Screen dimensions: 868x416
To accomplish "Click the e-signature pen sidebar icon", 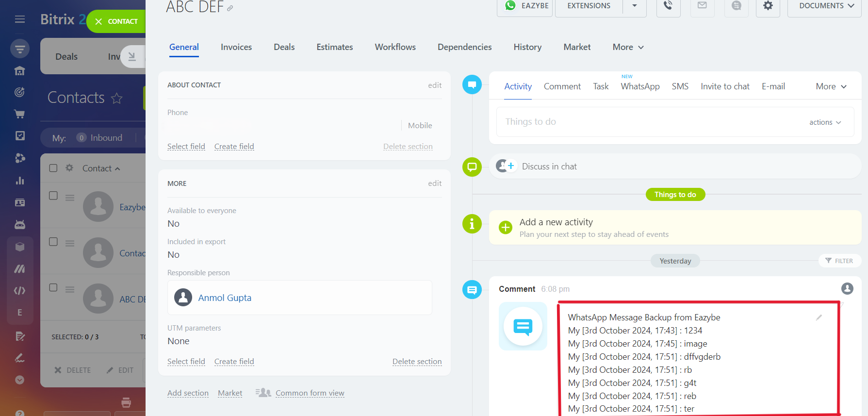I will [20, 358].
